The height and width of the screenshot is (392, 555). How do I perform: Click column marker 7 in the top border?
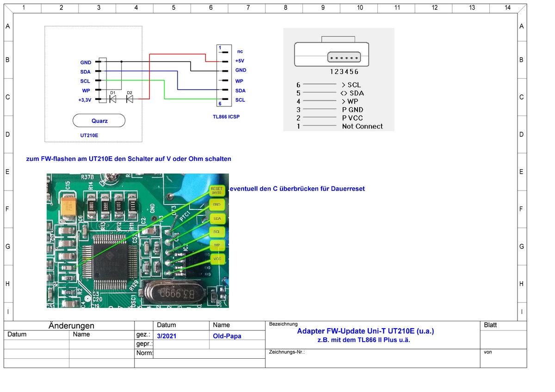[x=248, y=7]
